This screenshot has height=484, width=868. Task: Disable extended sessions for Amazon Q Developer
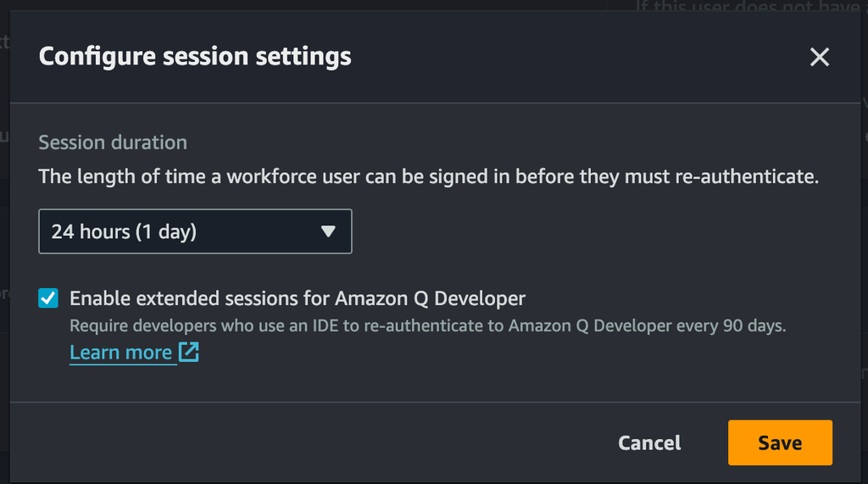49,298
